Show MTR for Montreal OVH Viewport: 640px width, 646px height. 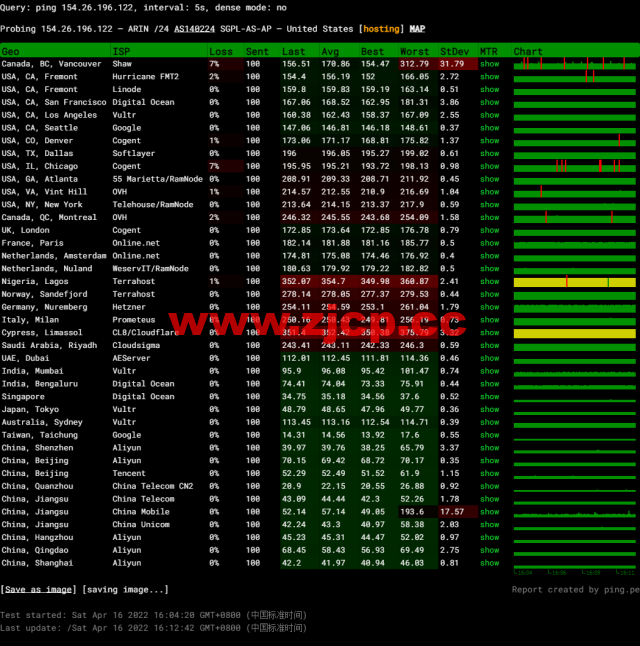(490, 217)
